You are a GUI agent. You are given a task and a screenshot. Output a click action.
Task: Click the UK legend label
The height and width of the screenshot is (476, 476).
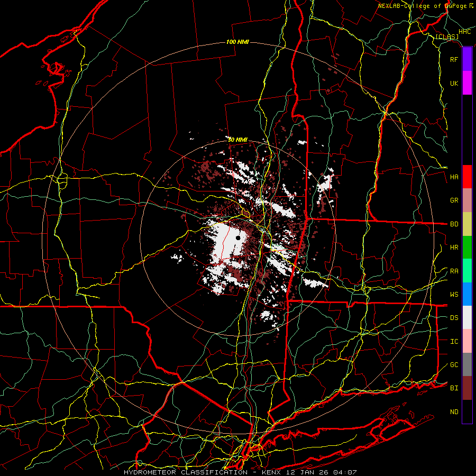point(454,83)
